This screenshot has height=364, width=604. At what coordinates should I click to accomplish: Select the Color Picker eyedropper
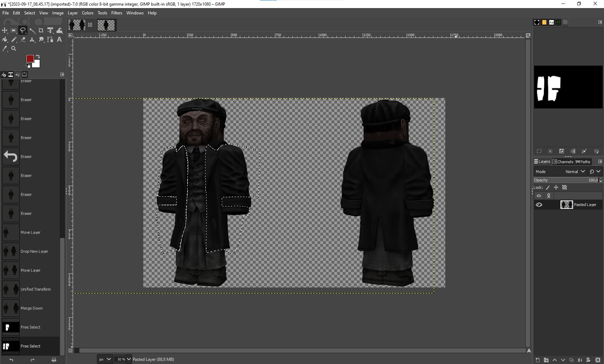coord(5,49)
